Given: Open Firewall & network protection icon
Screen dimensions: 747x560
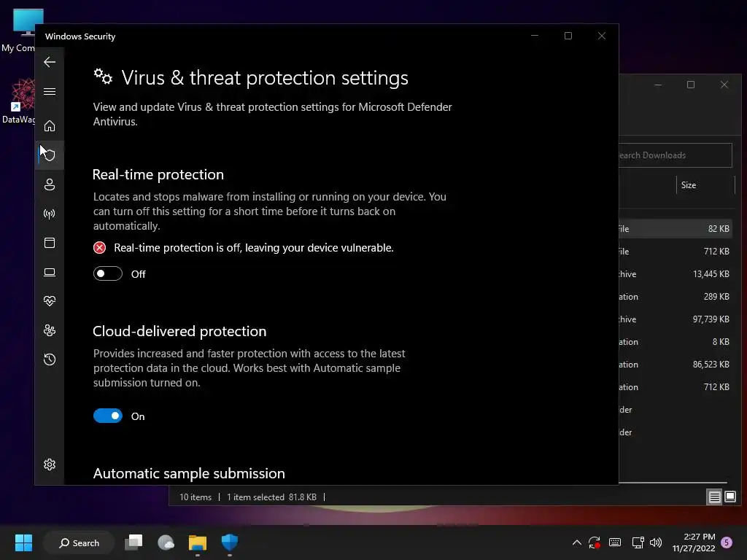Looking at the screenshot, I should click(50, 214).
